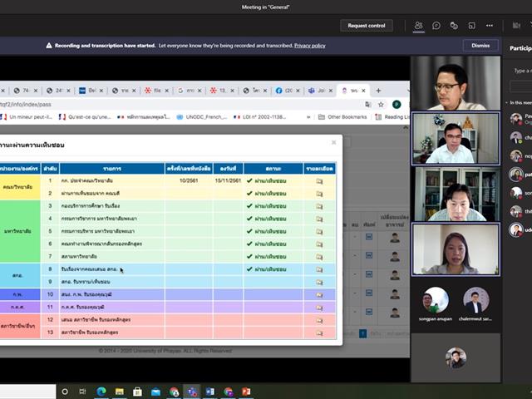Open folder detail icon for row 5
This screenshot has height=399, width=532.
click(x=319, y=231)
